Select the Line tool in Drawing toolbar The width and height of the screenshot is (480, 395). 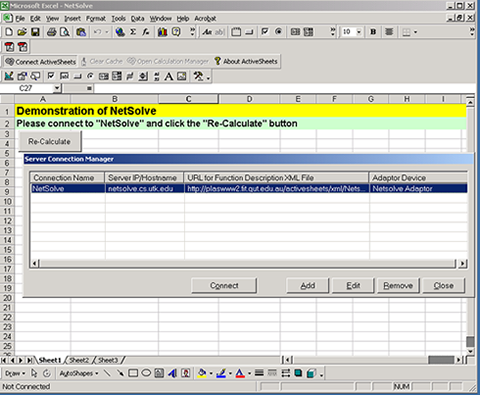pos(107,373)
